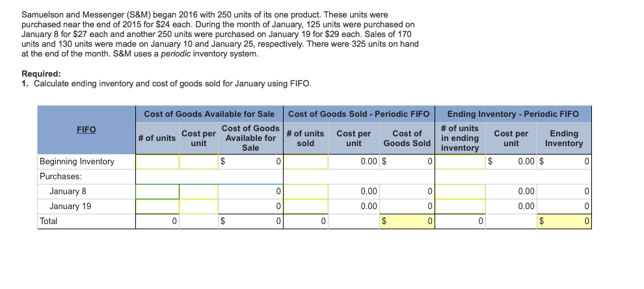Select January 8 purchase cost per unit field
The image size is (644, 289).
pos(198,192)
